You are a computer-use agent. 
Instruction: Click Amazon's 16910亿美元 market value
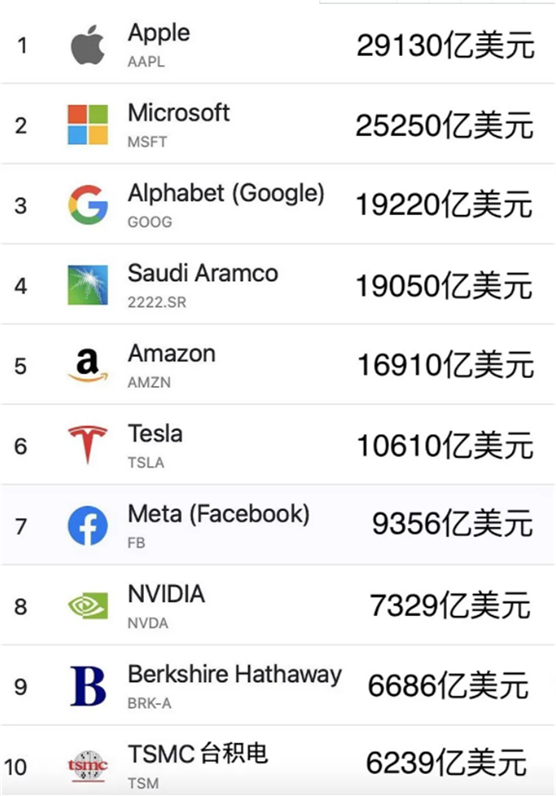445,366
